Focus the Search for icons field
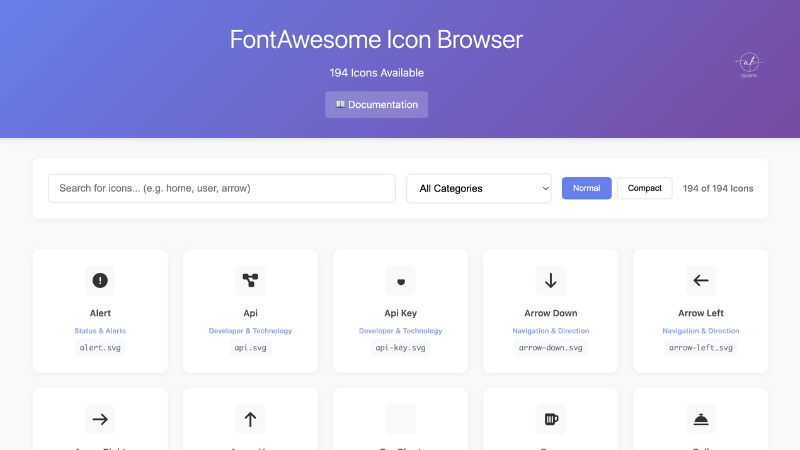This screenshot has height=450, width=800. click(x=221, y=188)
